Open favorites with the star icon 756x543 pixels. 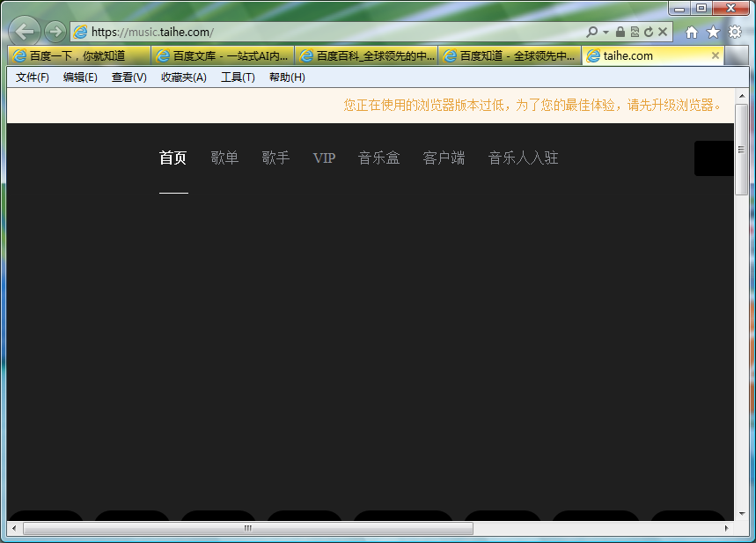click(713, 32)
